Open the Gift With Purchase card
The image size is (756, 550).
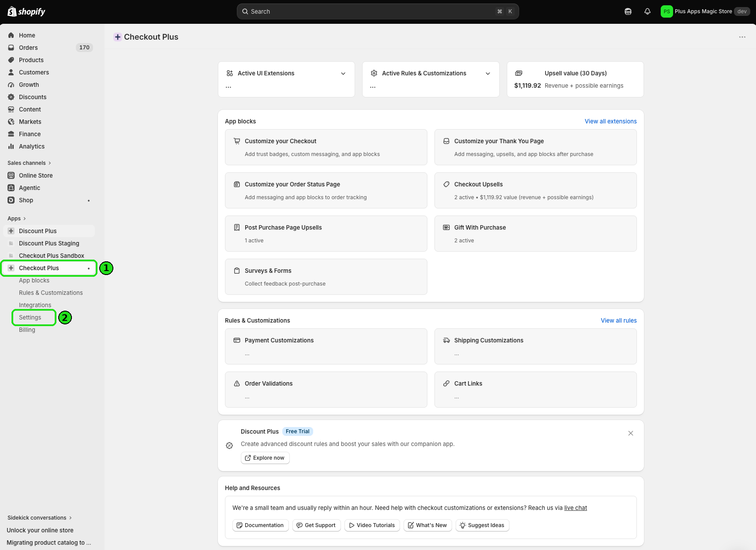pyautogui.click(x=535, y=234)
